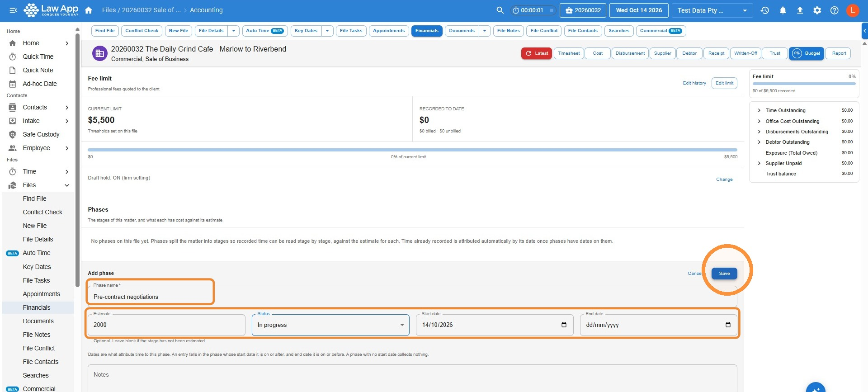Viewport: 868px width, 392px height.
Task: Click the red Latest button
Action: point(537,53)
